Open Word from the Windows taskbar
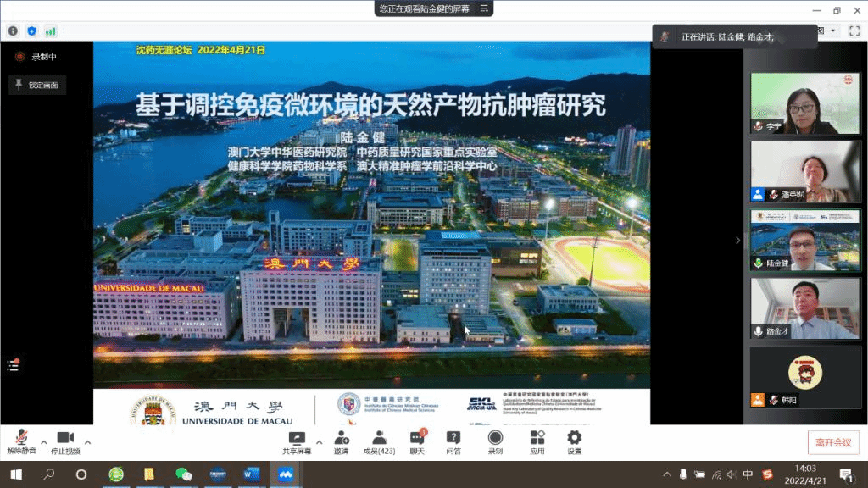 click(252, 474)
